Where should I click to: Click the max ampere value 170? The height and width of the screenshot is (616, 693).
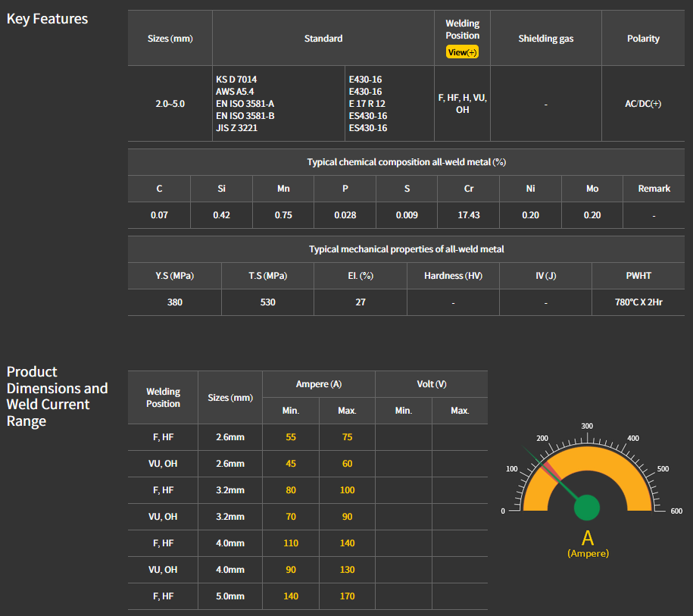(347, 596)
